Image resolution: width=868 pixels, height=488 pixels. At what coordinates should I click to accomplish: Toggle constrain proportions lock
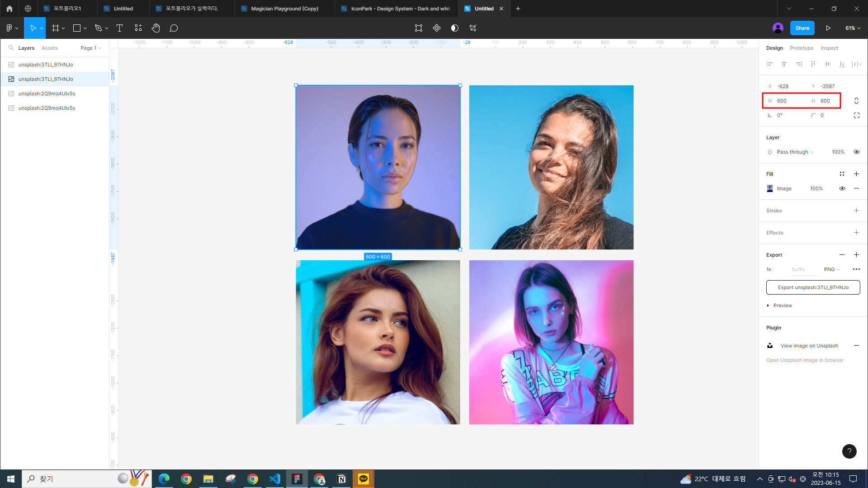[856, 101]
